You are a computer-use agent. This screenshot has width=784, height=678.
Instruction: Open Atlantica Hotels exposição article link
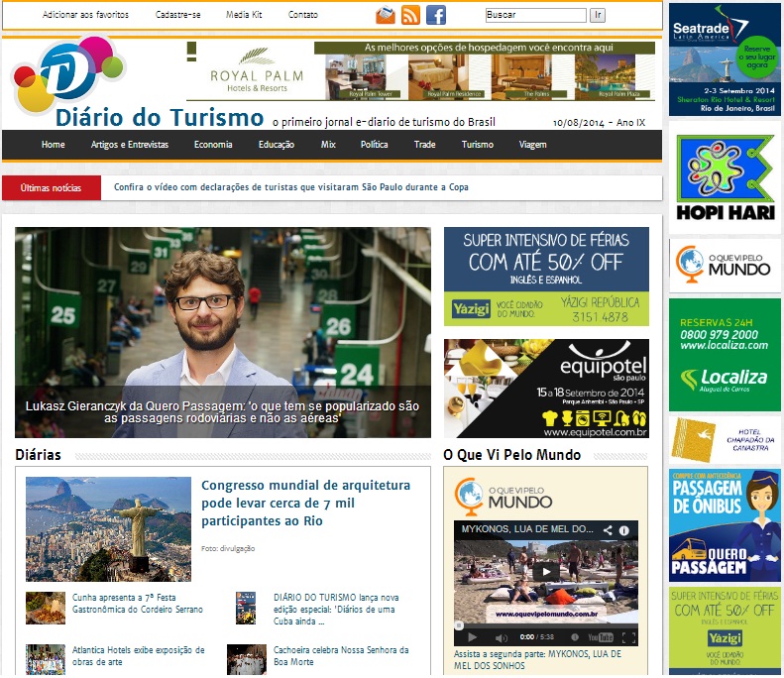coord(139,656)
